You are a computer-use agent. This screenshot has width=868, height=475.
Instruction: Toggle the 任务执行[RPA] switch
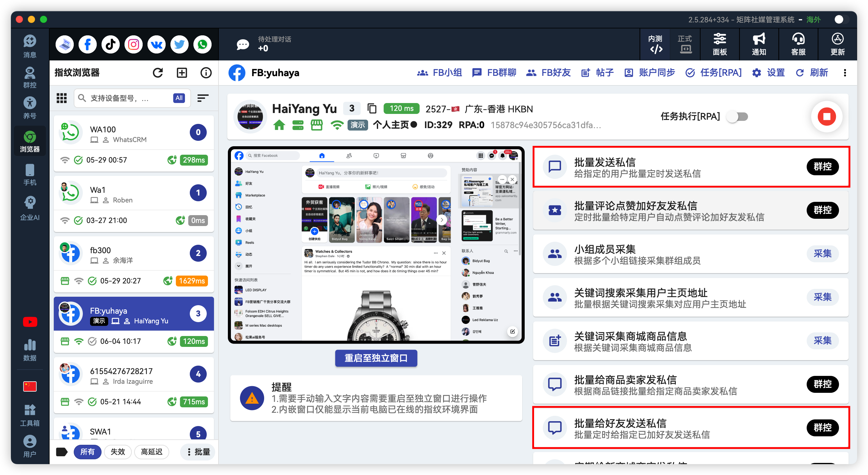[737, 117]
